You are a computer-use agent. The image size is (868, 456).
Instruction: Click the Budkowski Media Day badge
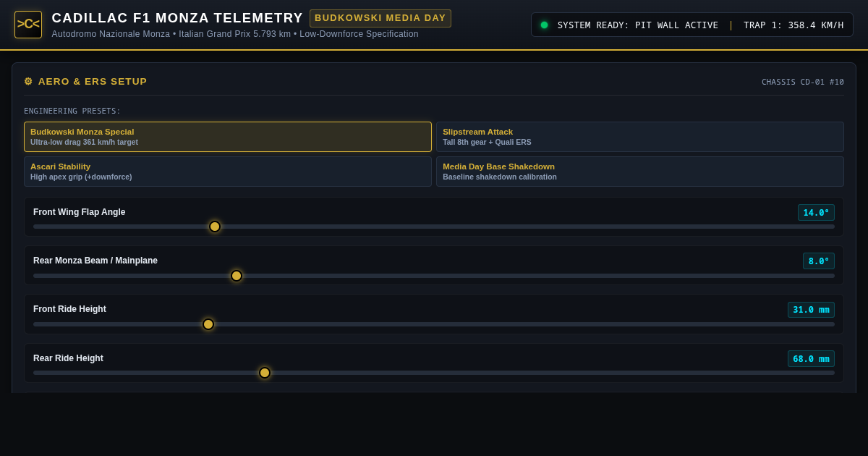pos(380,18)
